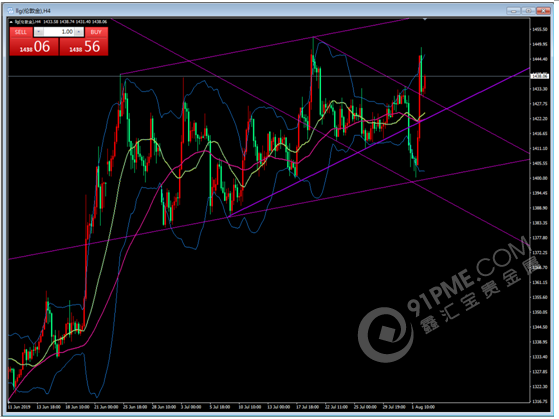
Task: Click the 1444.40 price scale label
Action: tap(540, 59)
